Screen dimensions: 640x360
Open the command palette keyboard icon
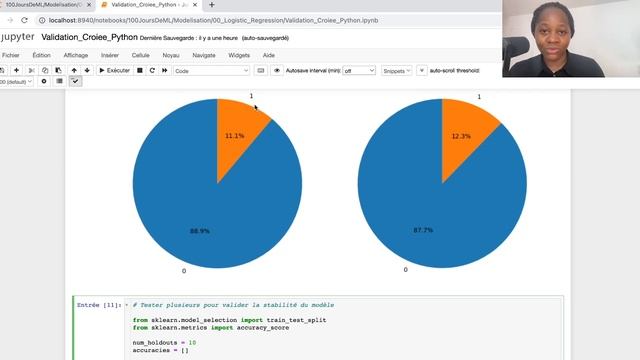[x=261, y=71]
